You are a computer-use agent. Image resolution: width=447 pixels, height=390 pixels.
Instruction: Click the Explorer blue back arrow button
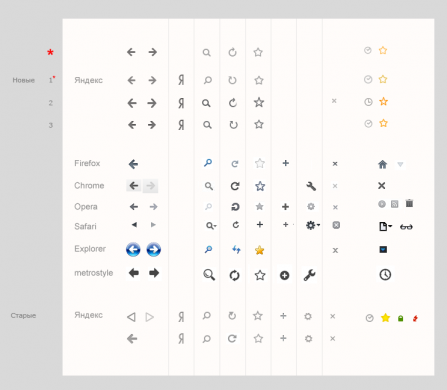click(x=133, y=249)
